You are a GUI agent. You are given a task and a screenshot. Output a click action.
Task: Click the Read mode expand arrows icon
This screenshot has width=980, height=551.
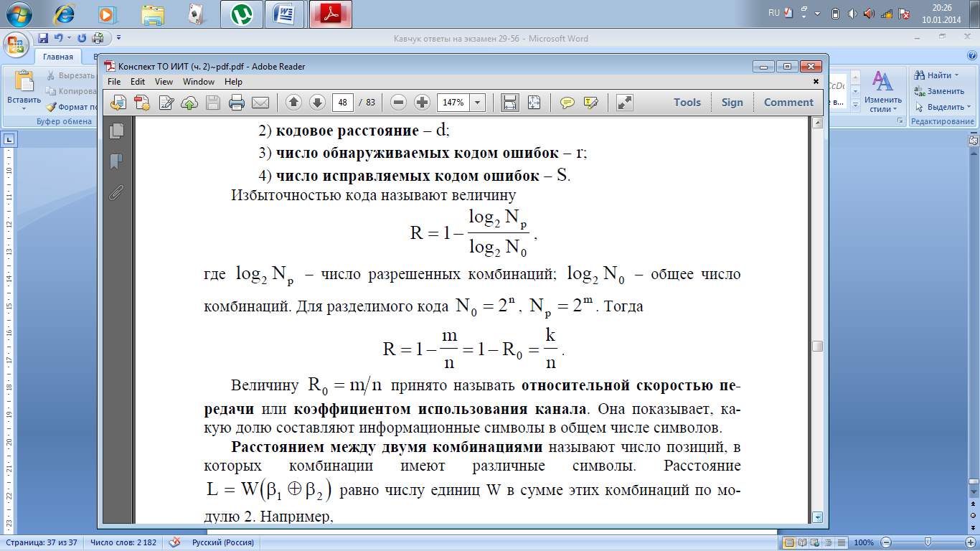click(624, 103)
